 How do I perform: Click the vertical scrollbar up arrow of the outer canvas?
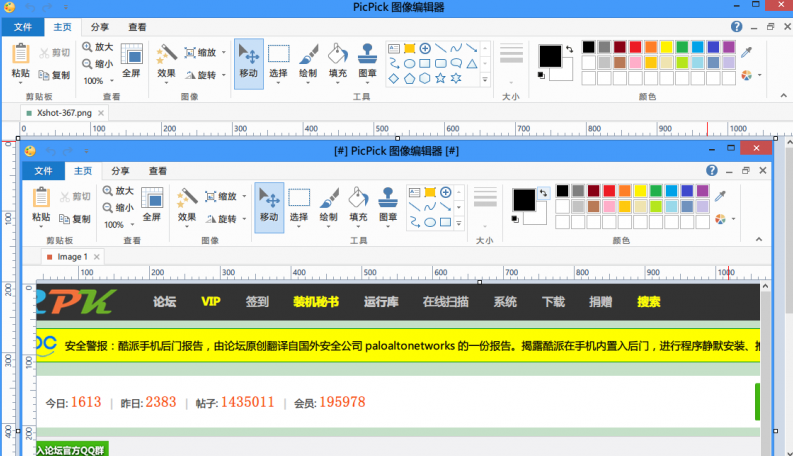point(788,143)
